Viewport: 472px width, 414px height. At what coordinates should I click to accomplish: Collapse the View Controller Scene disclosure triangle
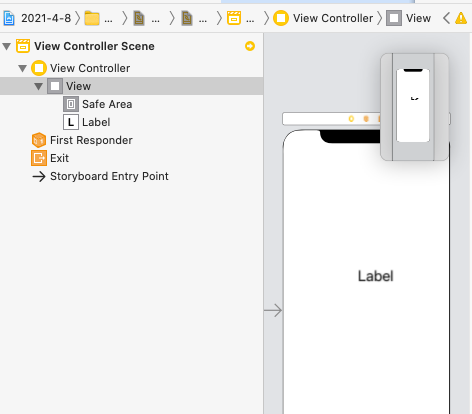point(7,46)
